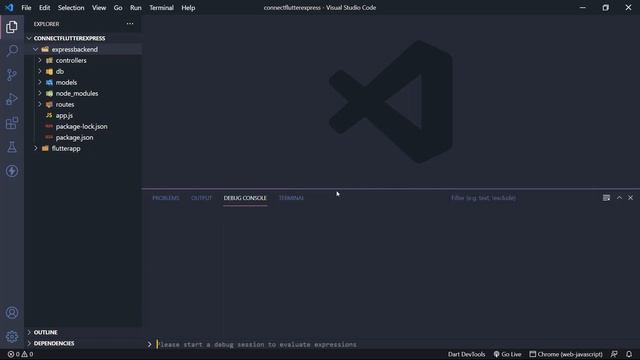The image size is (640, 360).
Task: Open Dart DevTools from status bar
Action: click(467, 354)
